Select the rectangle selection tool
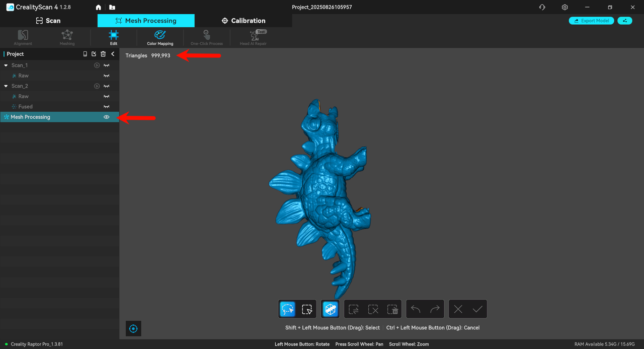This screenshot has height=349, width=644. tap(307, 309)
